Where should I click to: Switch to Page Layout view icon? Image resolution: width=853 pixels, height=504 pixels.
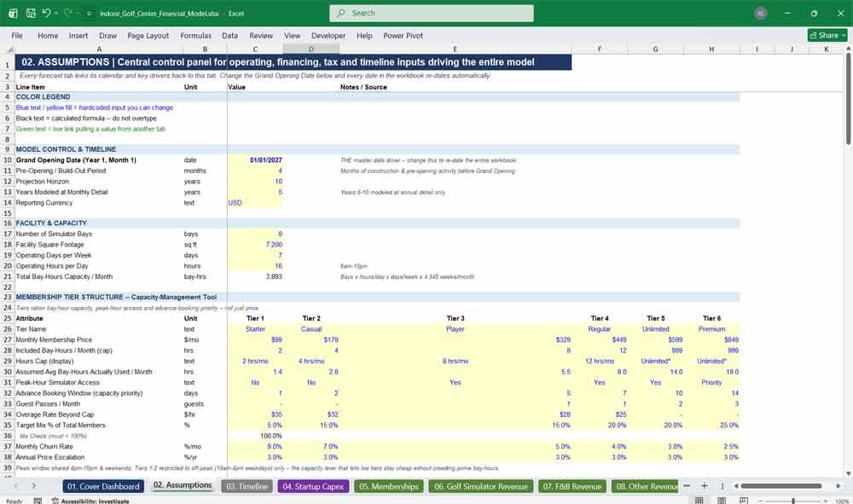722,501
